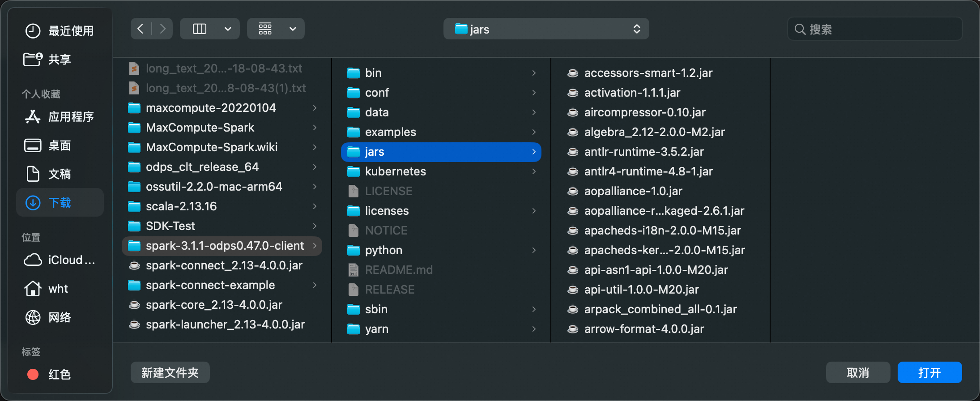Expand the kubernetes folder chevron
Screen dimensions: 980x401
tap(534, 171)
